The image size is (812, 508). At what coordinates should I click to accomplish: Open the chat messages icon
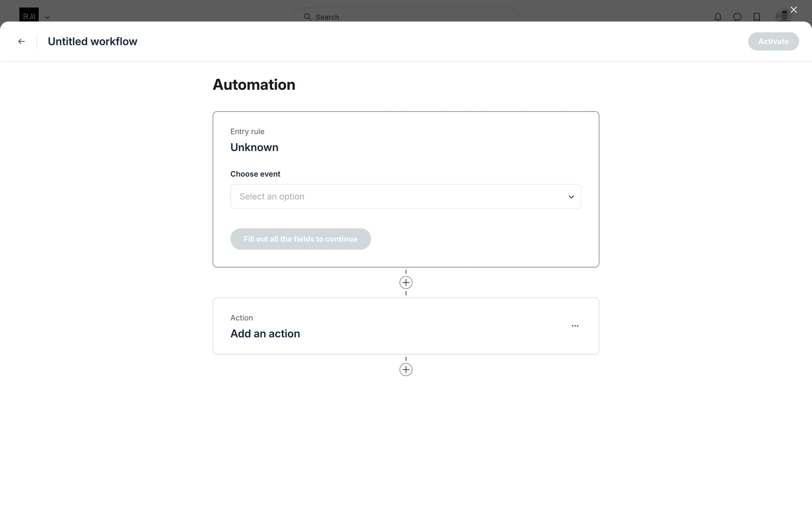click(x=737, y=17)
